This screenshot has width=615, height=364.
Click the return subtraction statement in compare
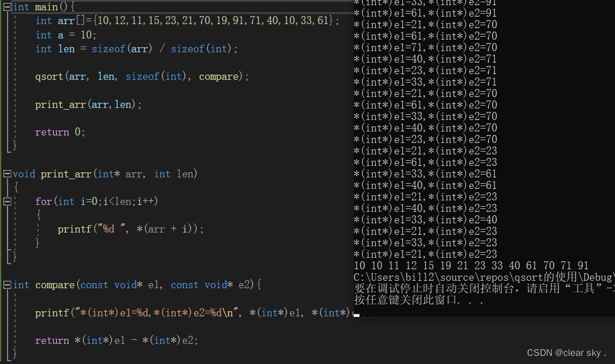click(x=115, y=340)
